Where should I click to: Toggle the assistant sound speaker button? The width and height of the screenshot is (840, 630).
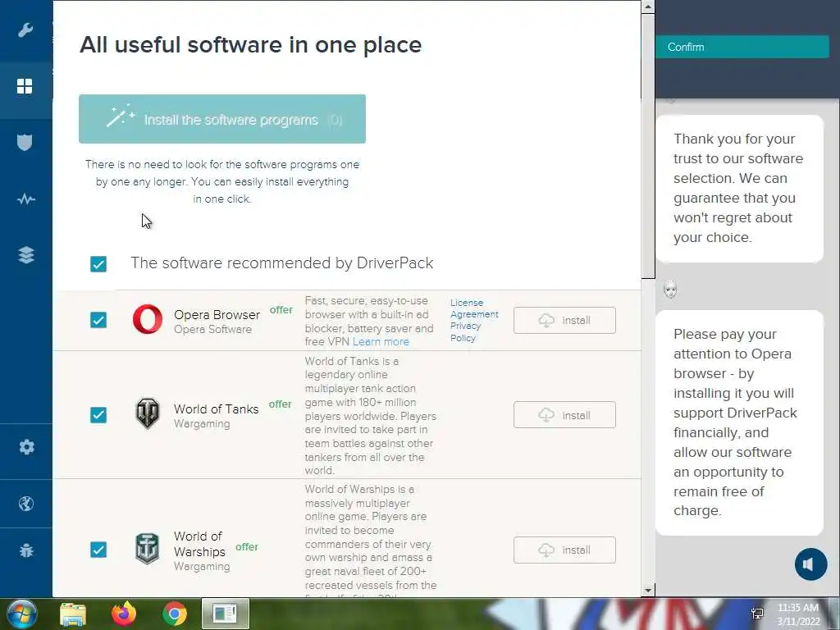click(810, 564)
